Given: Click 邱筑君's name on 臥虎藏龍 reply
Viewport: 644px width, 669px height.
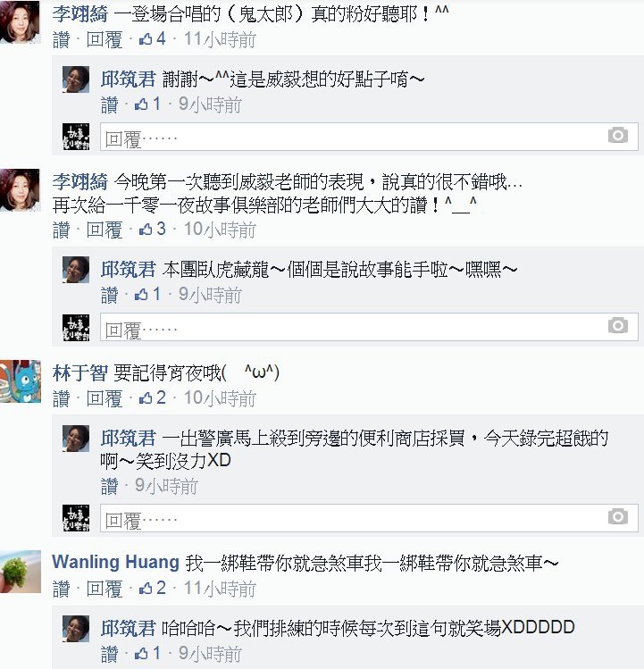Looking at the screenshot, I should tap(129, 270).
